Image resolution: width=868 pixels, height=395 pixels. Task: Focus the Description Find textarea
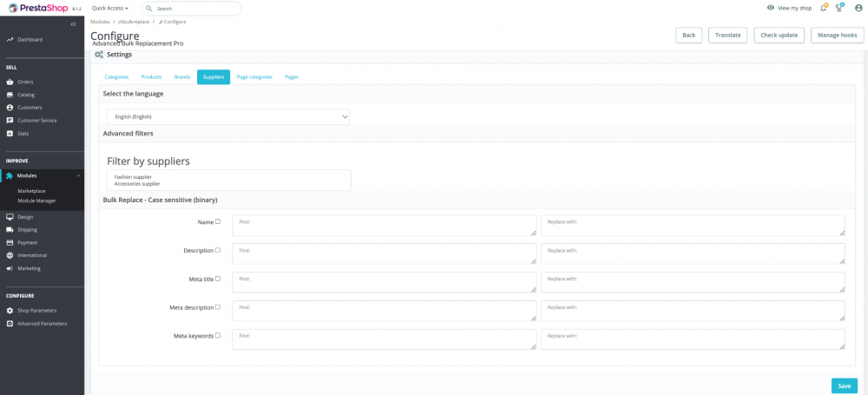click(385, 253)
